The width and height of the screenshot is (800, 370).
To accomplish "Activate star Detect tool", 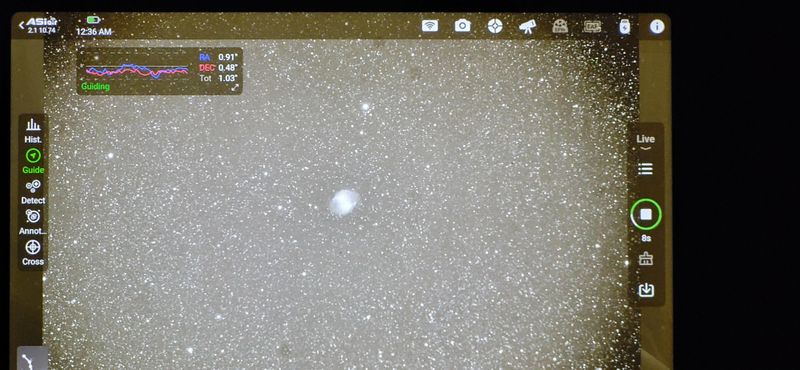I will [x=33, y=192].
